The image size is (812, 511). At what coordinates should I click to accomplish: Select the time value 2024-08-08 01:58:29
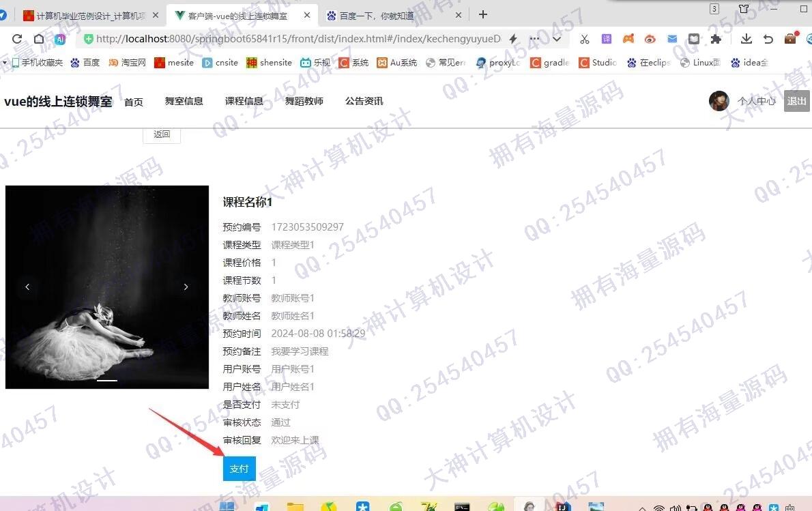point(318,334)
